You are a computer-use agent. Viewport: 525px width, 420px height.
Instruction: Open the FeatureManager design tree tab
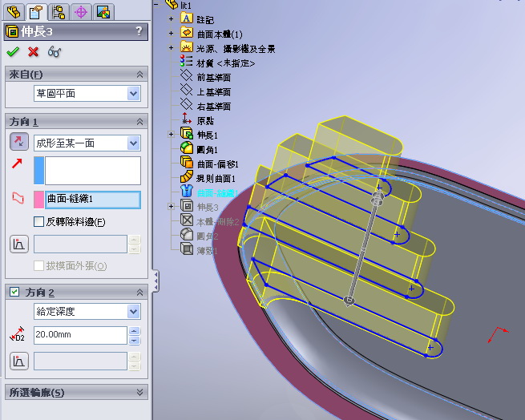click(14, 12)
